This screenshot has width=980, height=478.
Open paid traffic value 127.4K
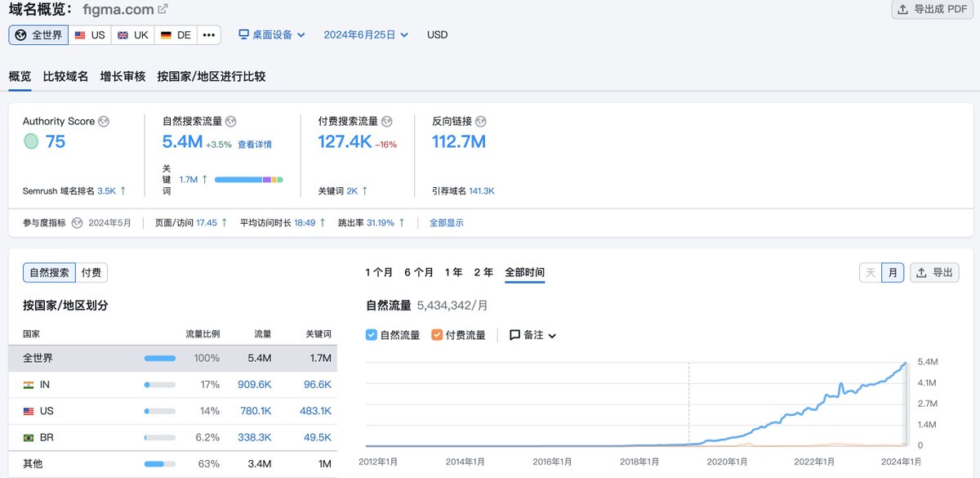(345, 142)
